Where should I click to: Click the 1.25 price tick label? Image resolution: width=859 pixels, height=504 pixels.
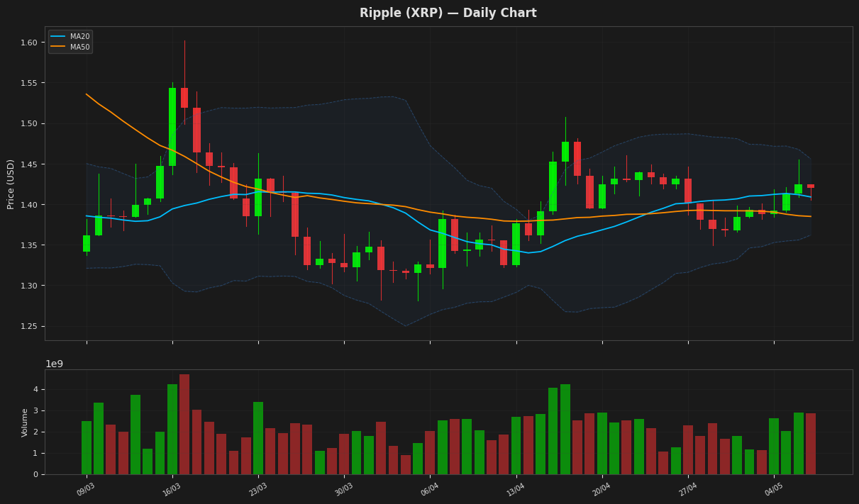tap(28, 327)
